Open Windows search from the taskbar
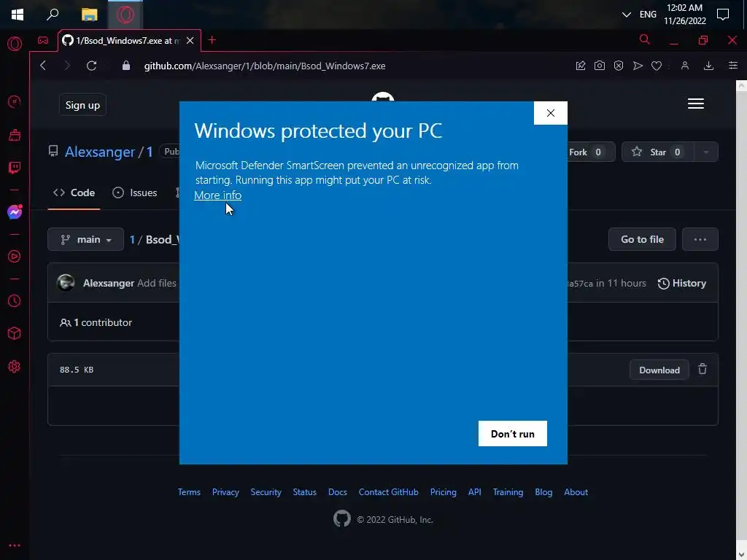 pos(53,15)
